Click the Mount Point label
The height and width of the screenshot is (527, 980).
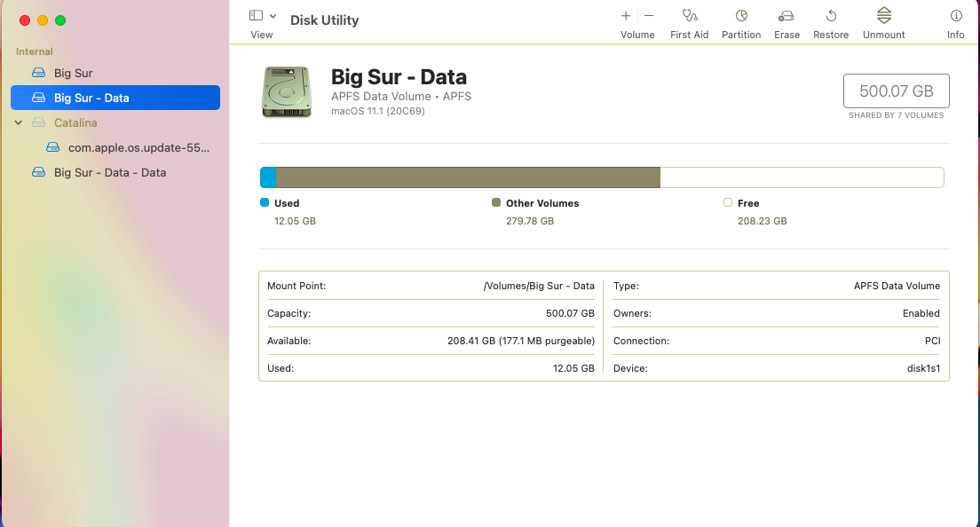click(x=296, y=286)
